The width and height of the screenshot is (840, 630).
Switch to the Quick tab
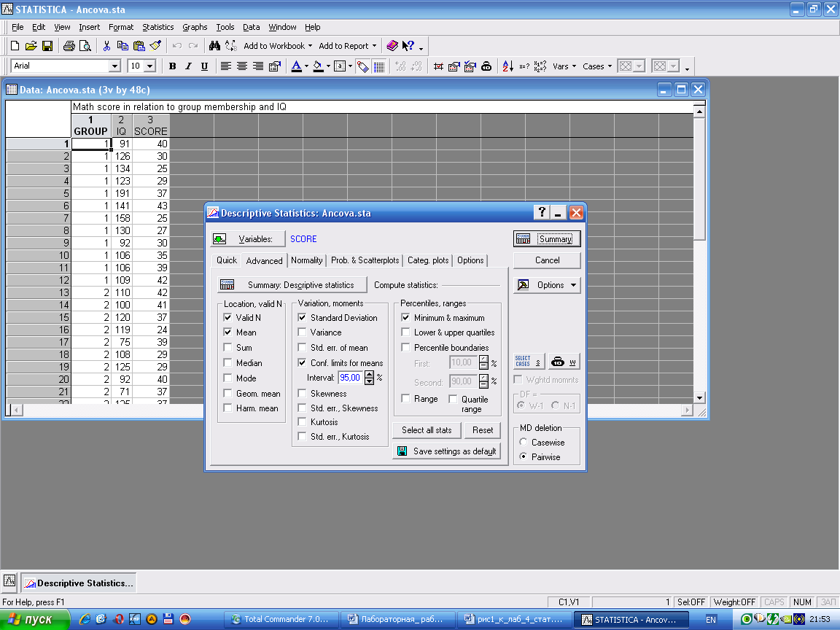227,260
